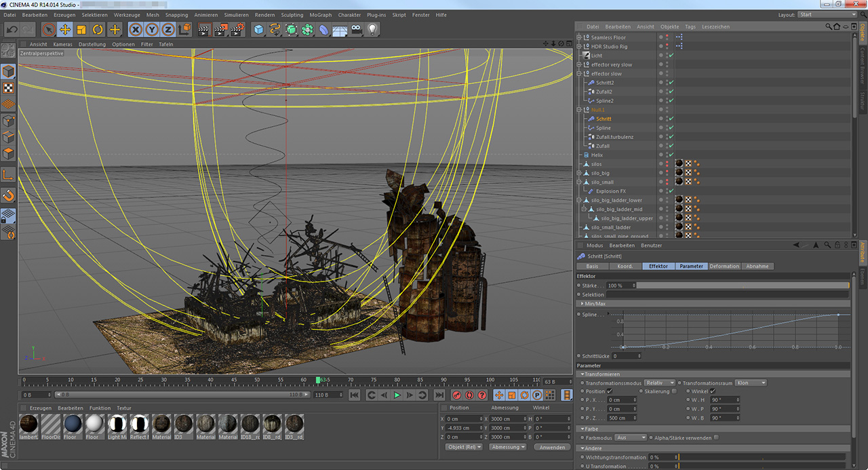Adjust the Stärke slider bar
The width and height of the screenshot is (868, 470).
(743, 286)
